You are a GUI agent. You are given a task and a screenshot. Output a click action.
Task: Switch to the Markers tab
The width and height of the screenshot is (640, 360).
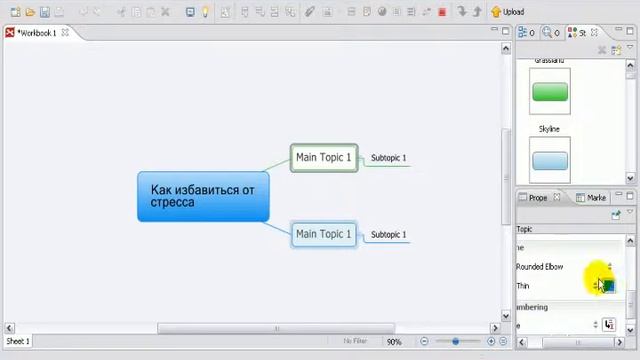pyautogui.click(x=591, y=198)
